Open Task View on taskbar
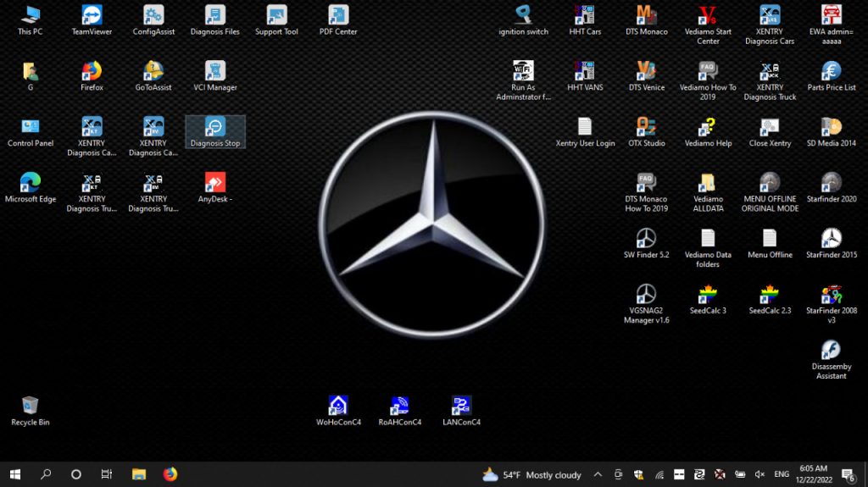868x487 pixels. pos(106,474)
